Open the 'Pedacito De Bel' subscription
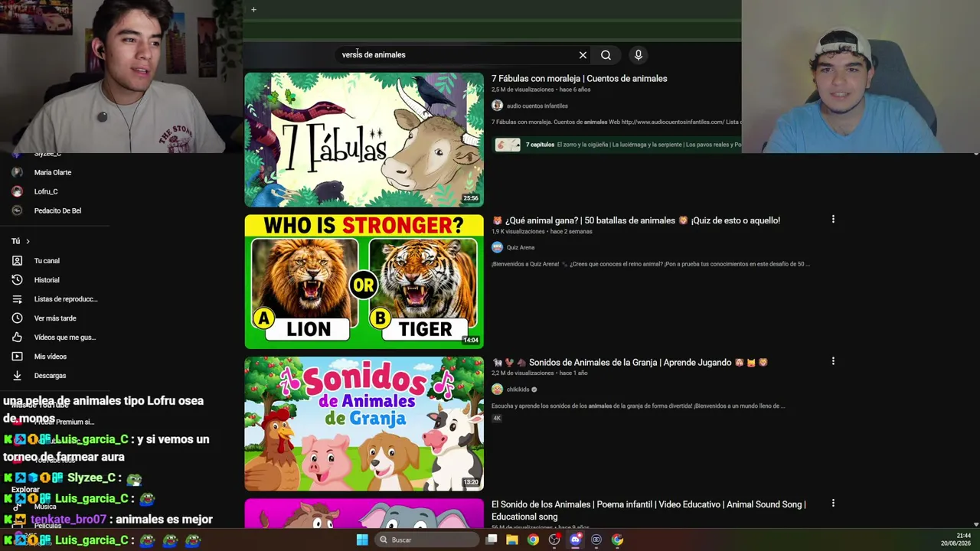 57,210
